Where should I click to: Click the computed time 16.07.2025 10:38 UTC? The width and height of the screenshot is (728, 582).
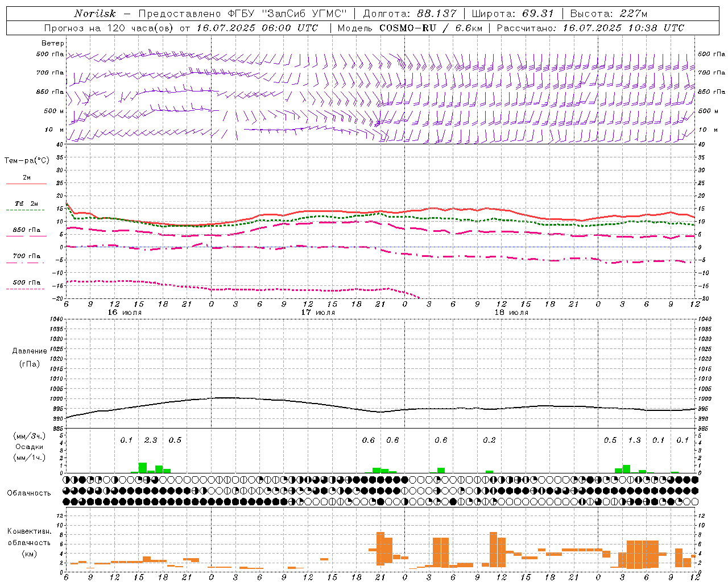point(623,28)
